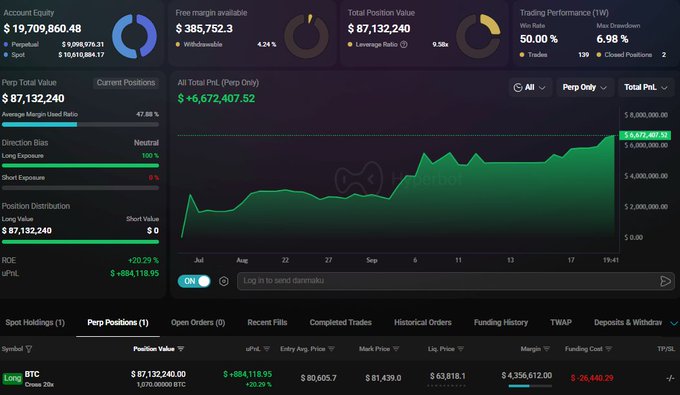Click the $ 80,605.7 entry price cell
The width and height of the screenshot is (680, 395).
click(319, 378)
